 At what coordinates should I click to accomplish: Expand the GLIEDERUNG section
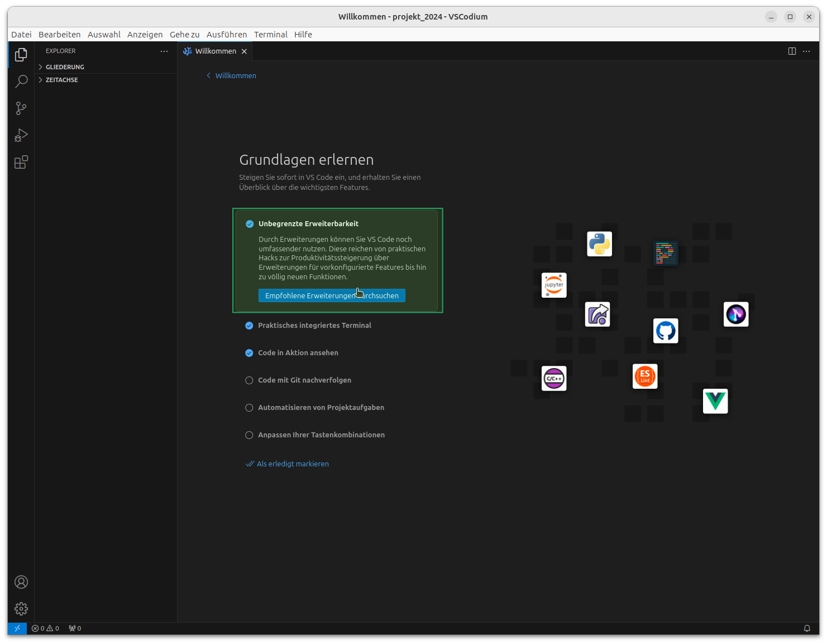pyautogui.click(x=65, y=67)
